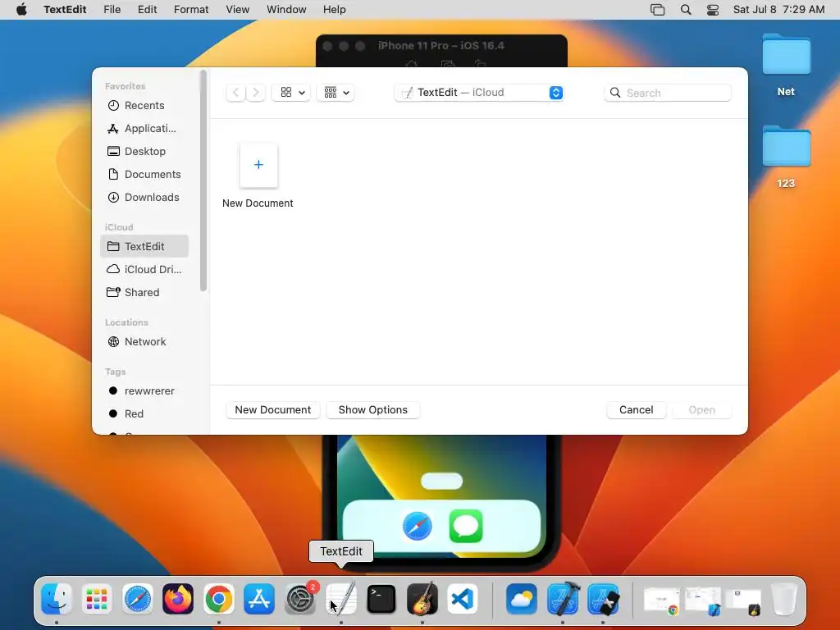Launch GarageBand from the Dock

coord(422,599)
